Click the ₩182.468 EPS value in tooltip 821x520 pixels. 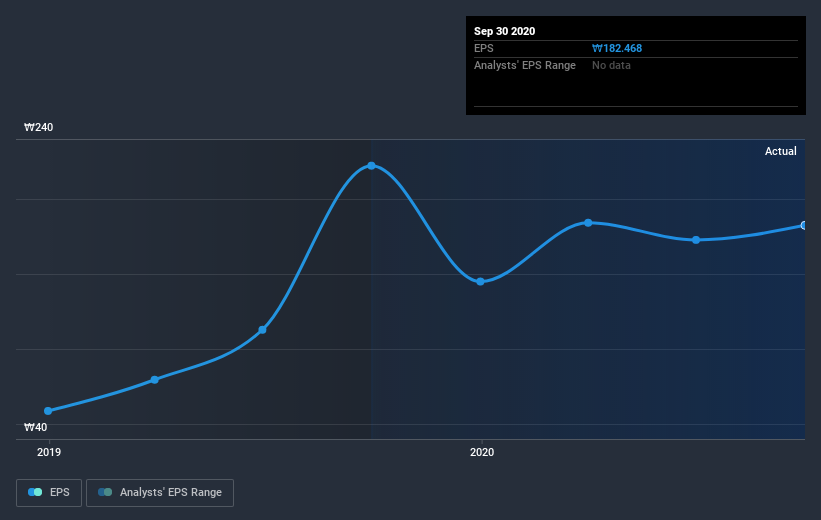coord(617,48)
